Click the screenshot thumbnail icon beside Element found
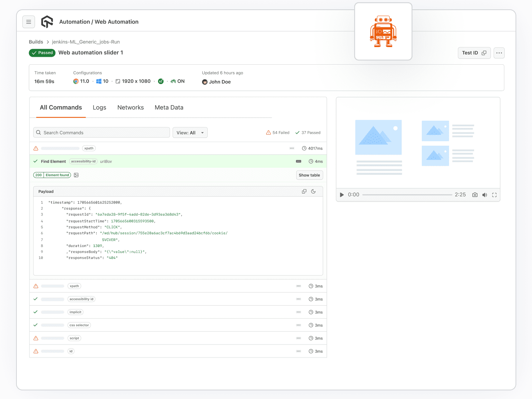The width and height of the screenshot is (532, 399). 76,175
